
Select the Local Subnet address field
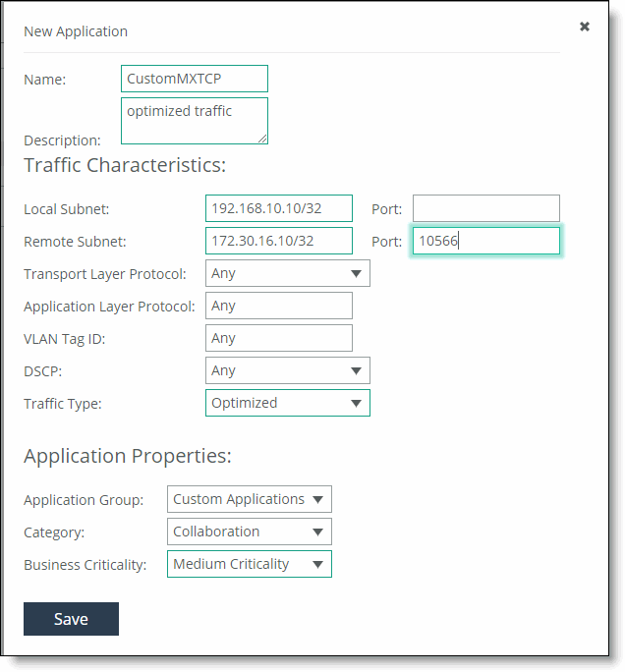[278, 208]
